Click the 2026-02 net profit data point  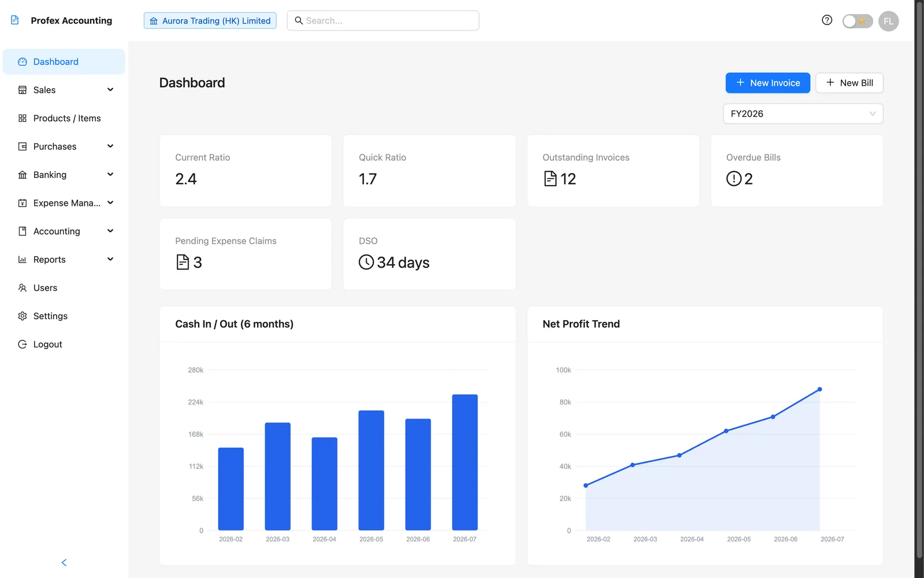tap(586, 486)
